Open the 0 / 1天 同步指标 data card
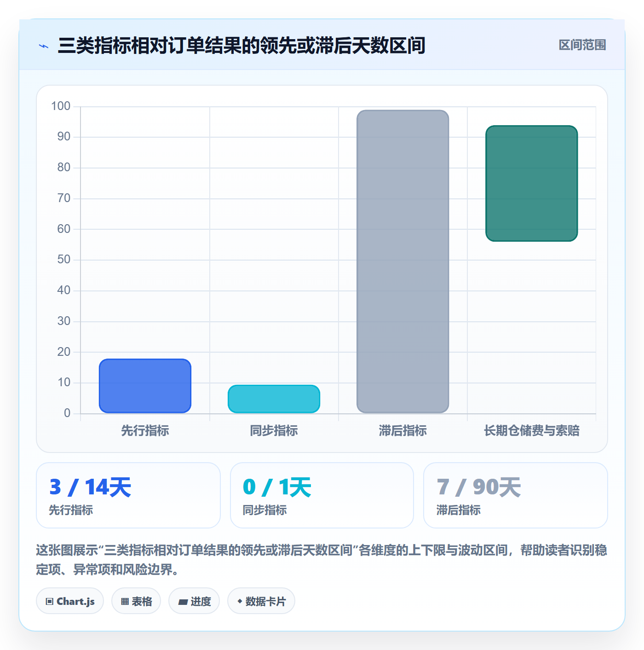644x650 pixels. pyautogui.click(x=322, y=495)
